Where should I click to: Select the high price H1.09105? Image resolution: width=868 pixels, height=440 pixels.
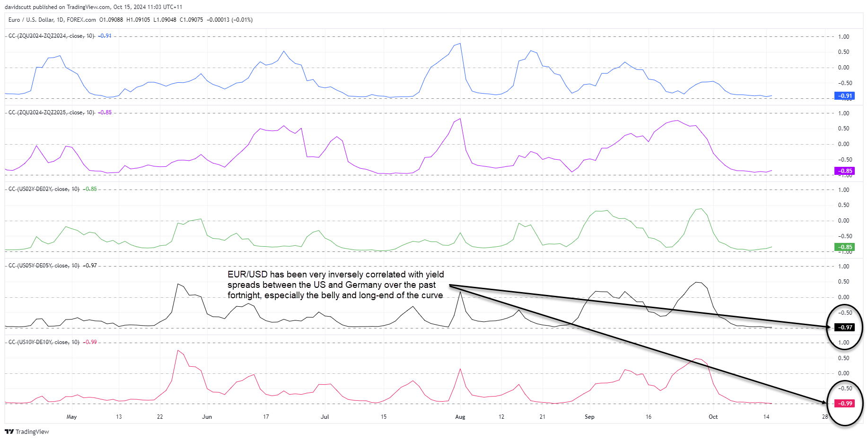point(138,20)
